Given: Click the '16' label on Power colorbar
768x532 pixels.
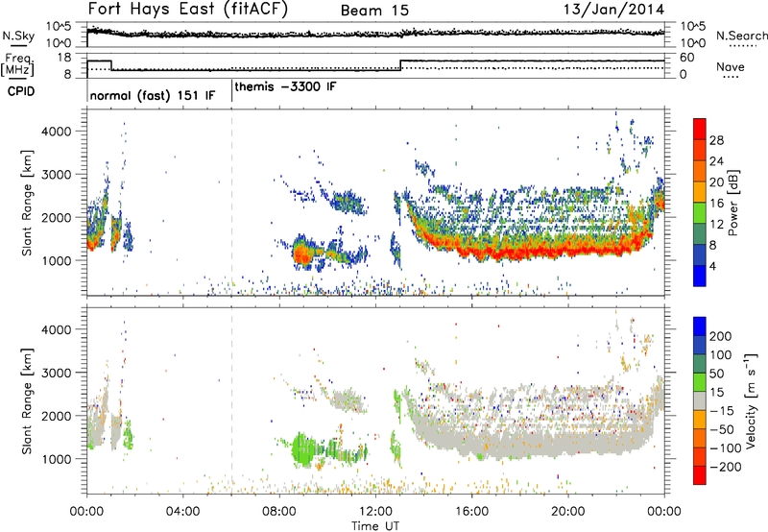Looking at the screenshot, I should (x=716, y=204).
